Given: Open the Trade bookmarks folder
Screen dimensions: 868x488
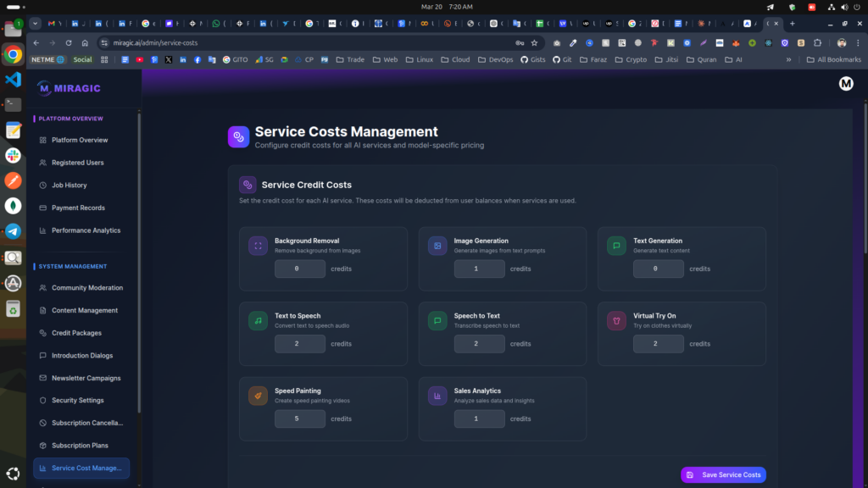Looking at the screenshot, I should pyautogui.click(x=350, y=60).
